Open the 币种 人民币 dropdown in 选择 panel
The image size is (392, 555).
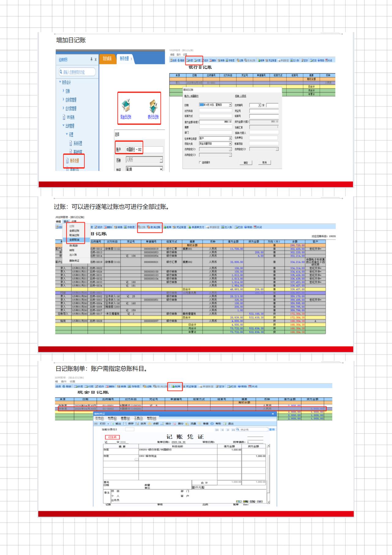(161, 160)
